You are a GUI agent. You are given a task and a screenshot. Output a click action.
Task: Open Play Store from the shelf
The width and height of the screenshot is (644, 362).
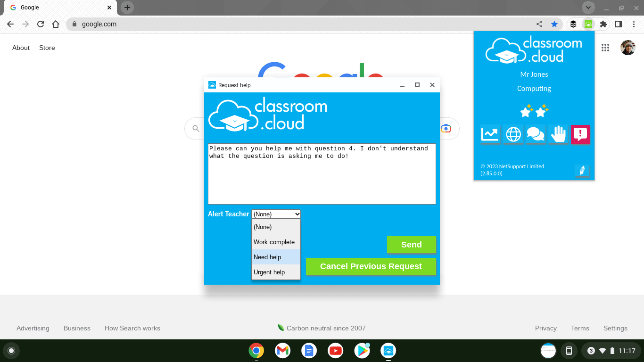tap(362, 351)
